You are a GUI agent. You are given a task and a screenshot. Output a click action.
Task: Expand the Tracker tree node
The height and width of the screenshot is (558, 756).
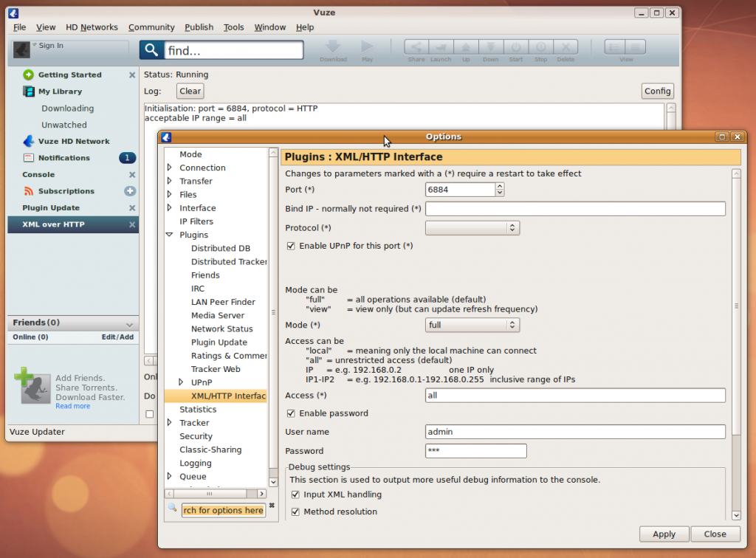[x=169, y=423]
